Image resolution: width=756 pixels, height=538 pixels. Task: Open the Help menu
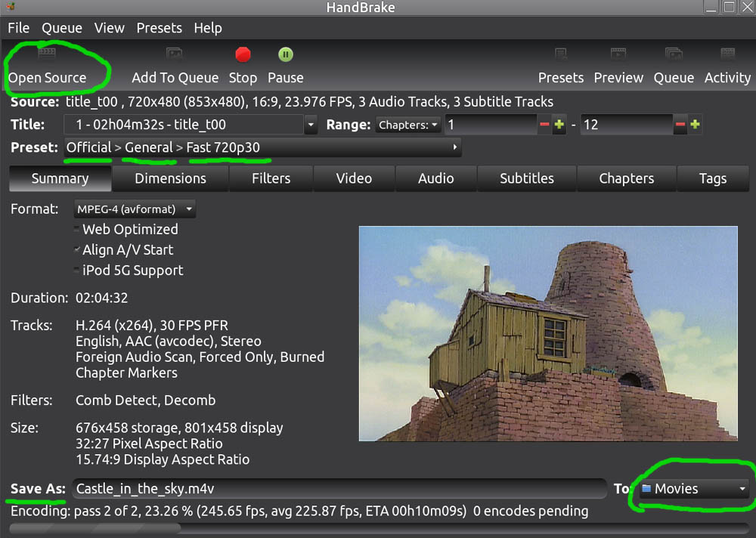(208, 28)
